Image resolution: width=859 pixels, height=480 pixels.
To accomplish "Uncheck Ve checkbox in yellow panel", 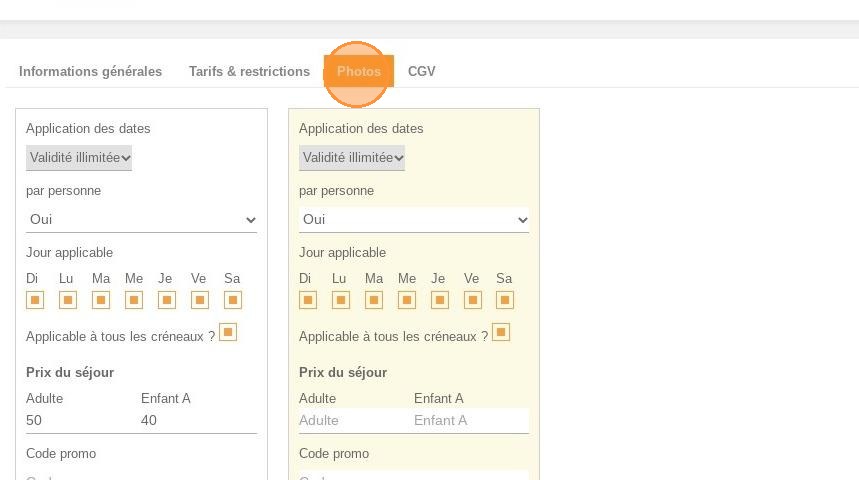I will tap(472, 300).
